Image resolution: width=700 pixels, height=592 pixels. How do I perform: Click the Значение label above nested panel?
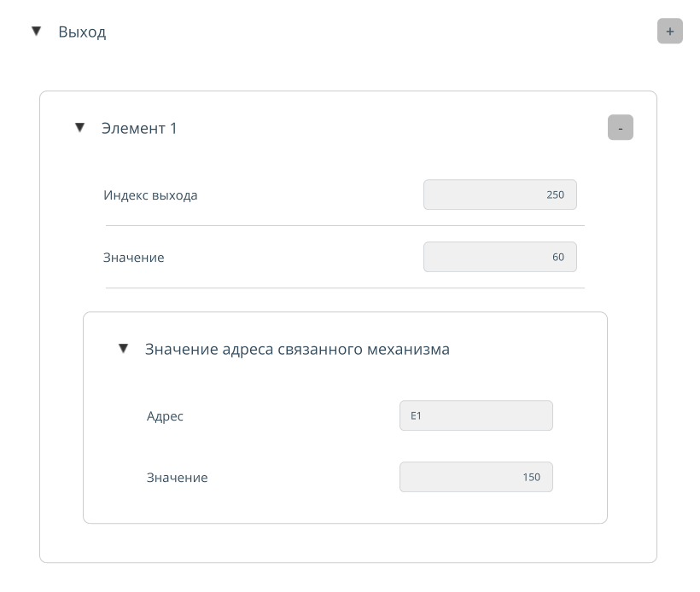(x=133, y=257)
